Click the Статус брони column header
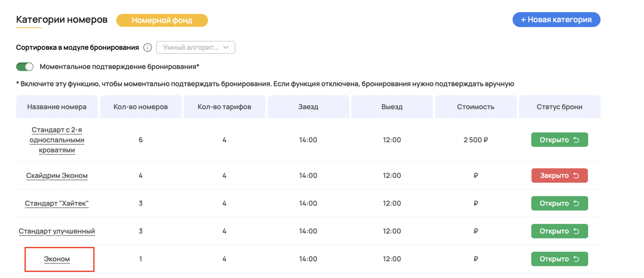This screenshot has width=644, height=278. point(559,107)
